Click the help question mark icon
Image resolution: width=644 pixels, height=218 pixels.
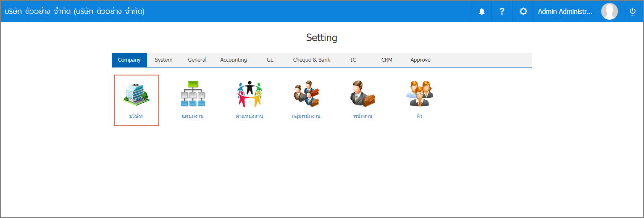tap(502, 11)
